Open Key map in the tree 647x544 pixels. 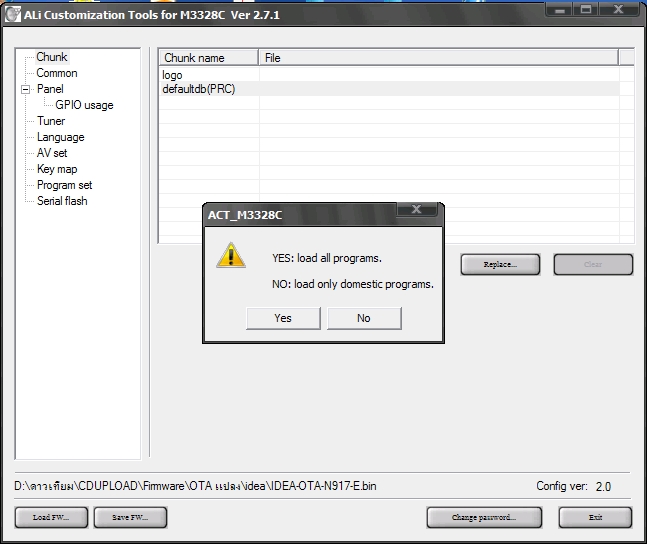(57, 169)
